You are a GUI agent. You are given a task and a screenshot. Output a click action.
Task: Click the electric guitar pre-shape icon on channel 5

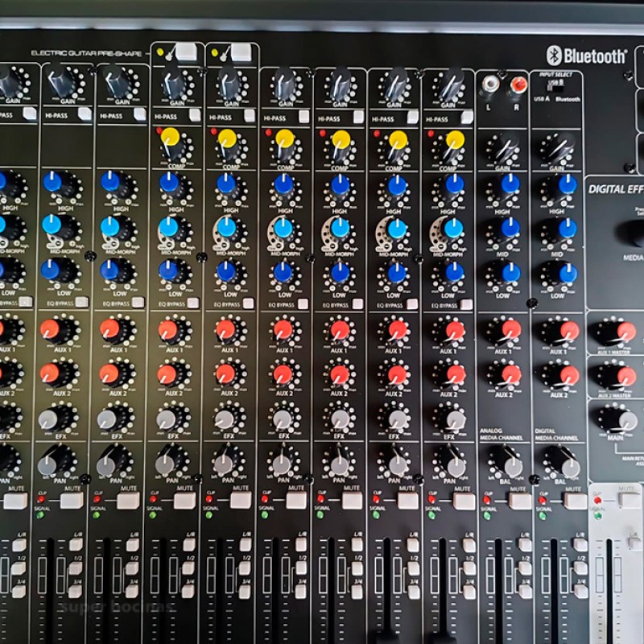(x=168, y=56)
